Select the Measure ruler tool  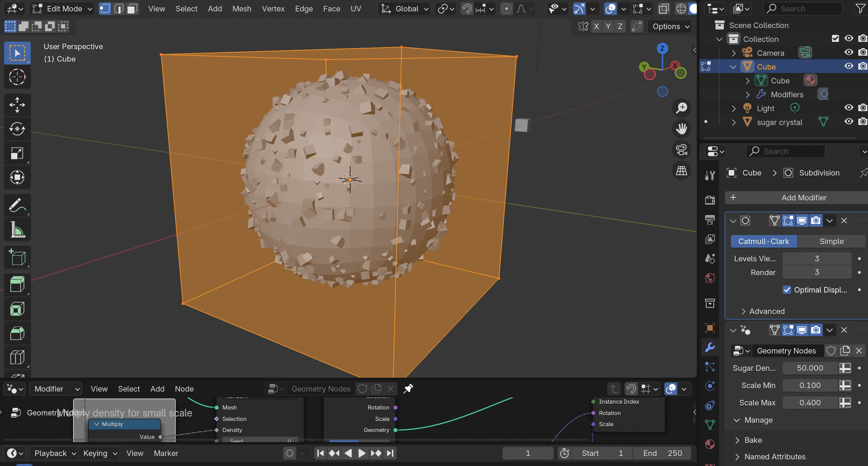click(17, 230)
